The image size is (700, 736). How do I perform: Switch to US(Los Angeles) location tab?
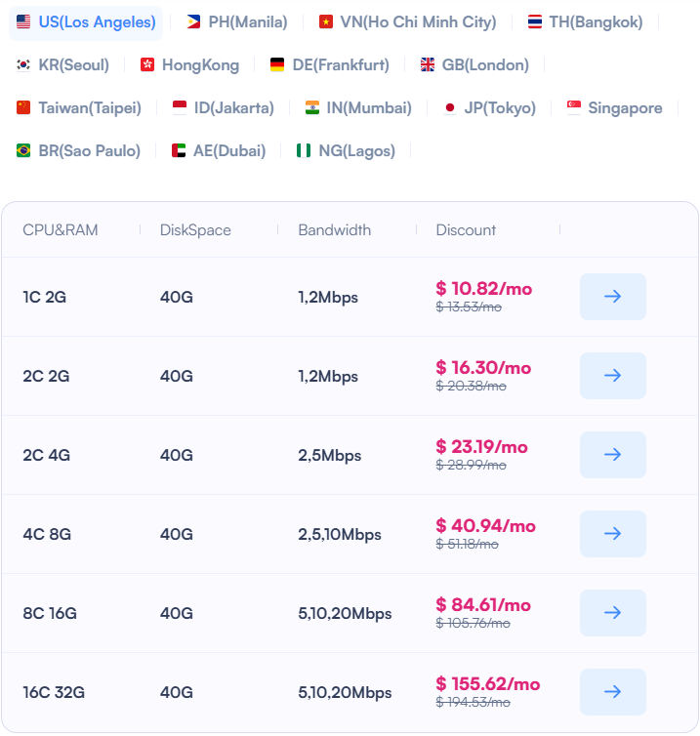[86, 22]
